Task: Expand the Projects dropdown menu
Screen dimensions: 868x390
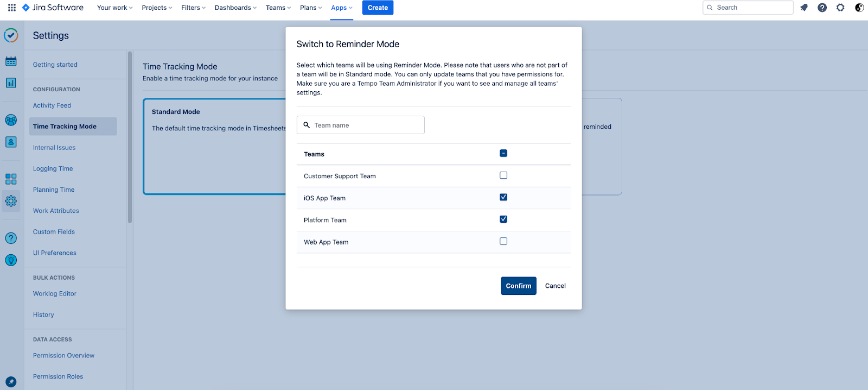Action: pos(157,8)
